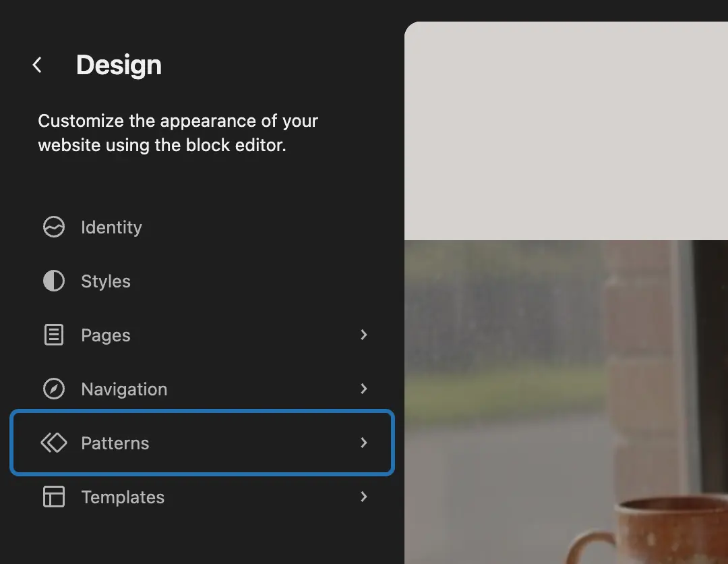
Task: Open the Patterns menu item
Action: (x=202, y=443)
